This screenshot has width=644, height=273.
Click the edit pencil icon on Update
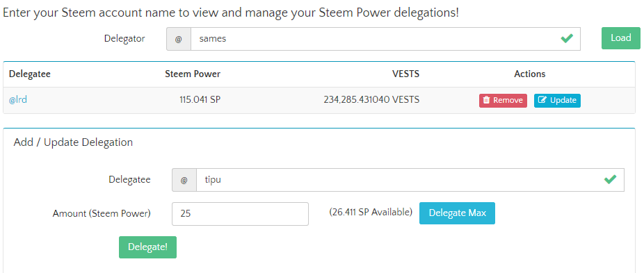(x=542, y=101)
